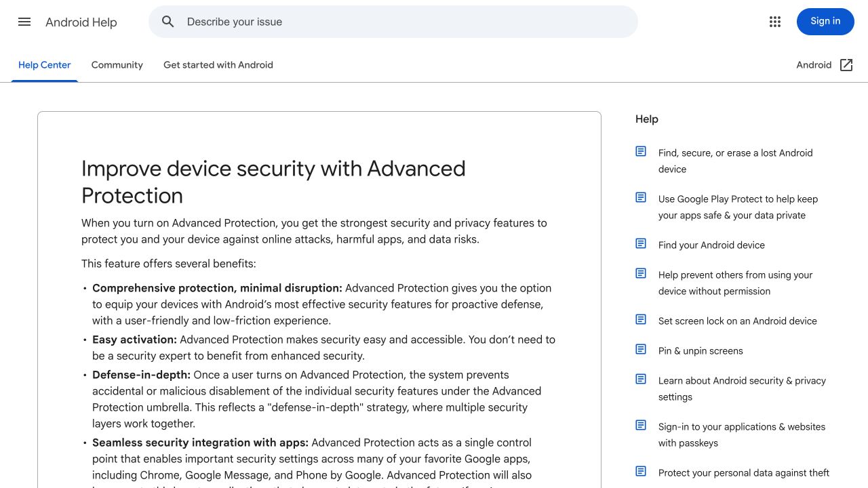The image size is (868, 488).
Task: Open Learn about Android security & privacy settings
Action: pos(742,389)
